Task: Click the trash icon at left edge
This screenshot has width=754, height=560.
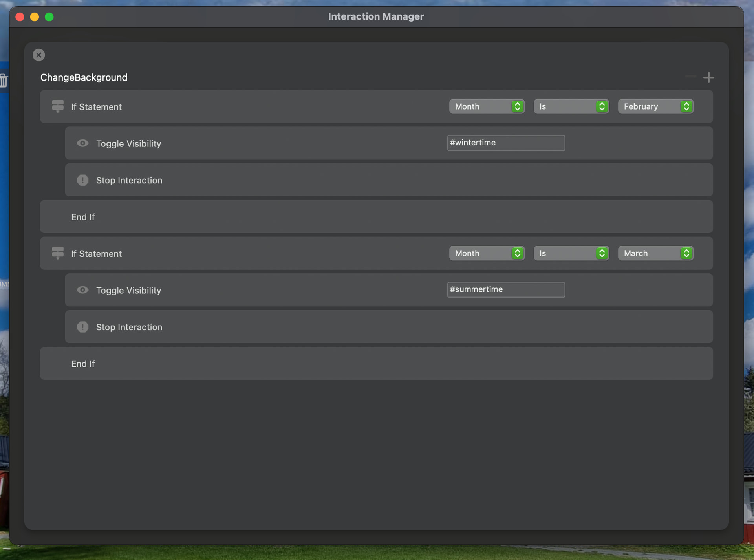Action: click(x=4, y=81)
